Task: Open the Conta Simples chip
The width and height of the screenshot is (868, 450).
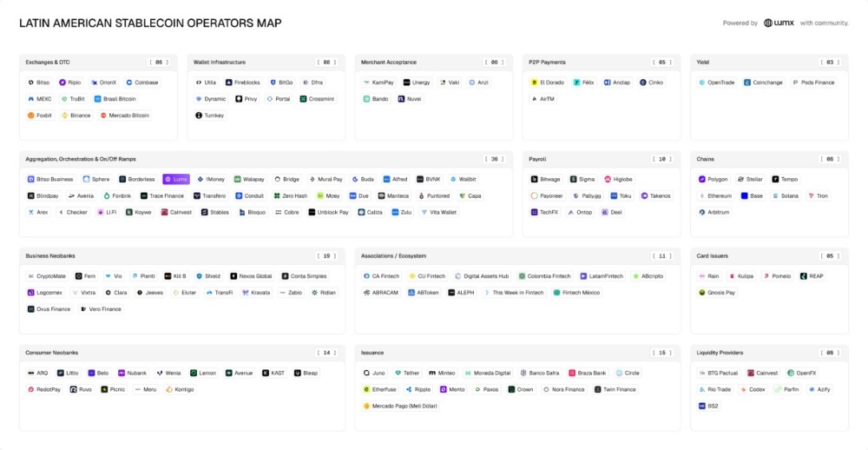Action: [x=305, y=276]
